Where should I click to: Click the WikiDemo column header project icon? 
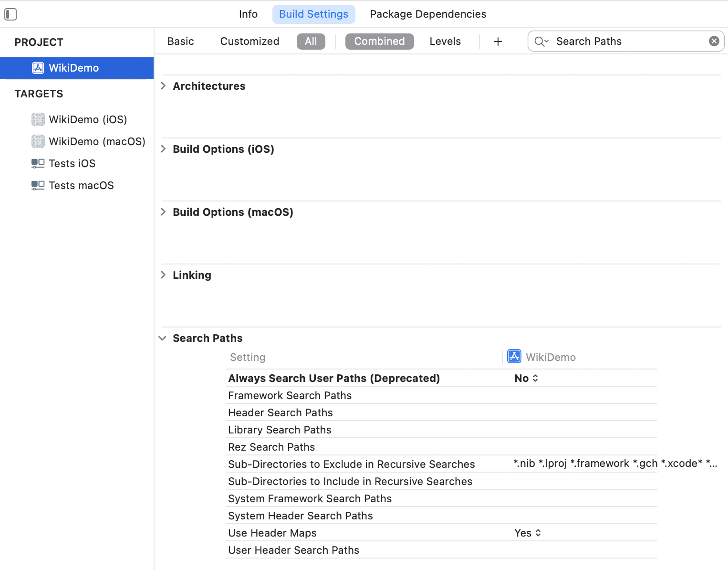click(x=514, y=356)
